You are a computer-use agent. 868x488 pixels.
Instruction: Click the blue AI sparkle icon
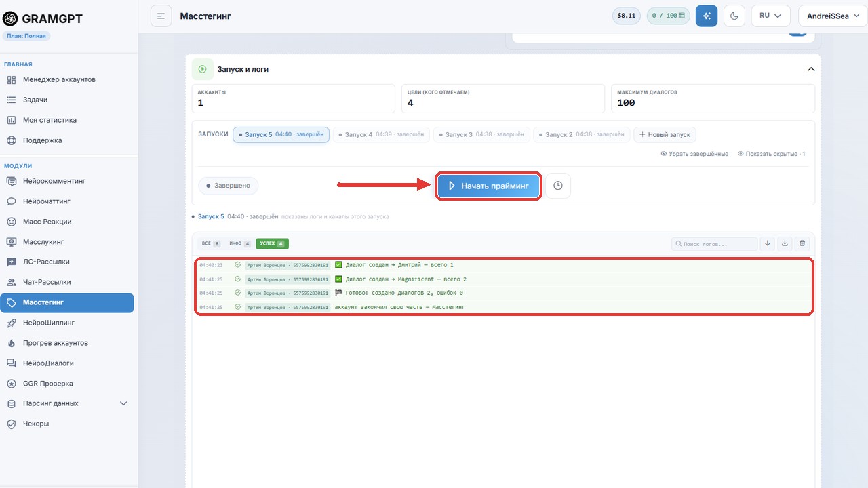[x=707, y=16]
